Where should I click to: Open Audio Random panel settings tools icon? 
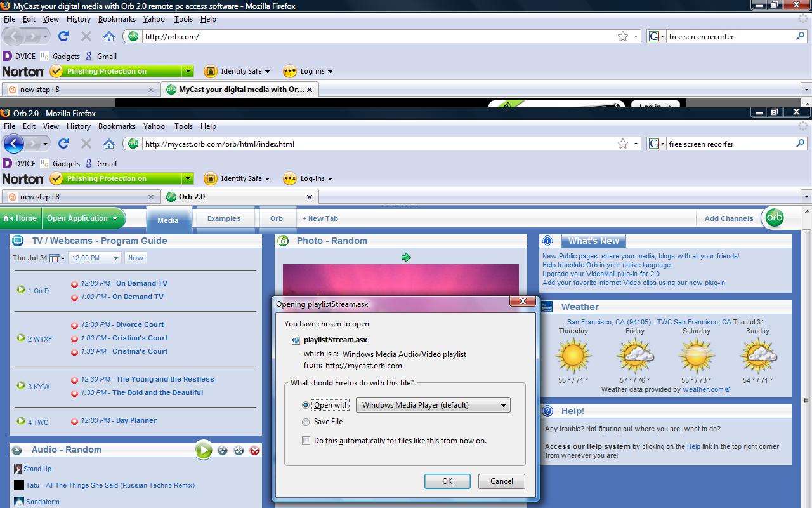pyautogui.click(x=239, y=450)
